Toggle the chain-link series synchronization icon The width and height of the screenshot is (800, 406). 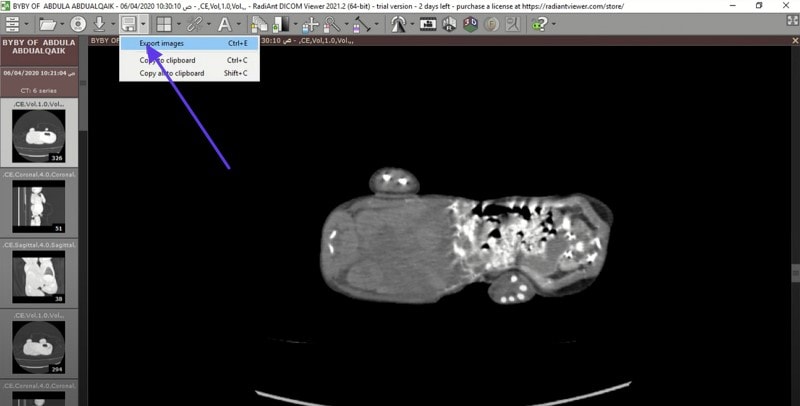click(x=194, y=24)
